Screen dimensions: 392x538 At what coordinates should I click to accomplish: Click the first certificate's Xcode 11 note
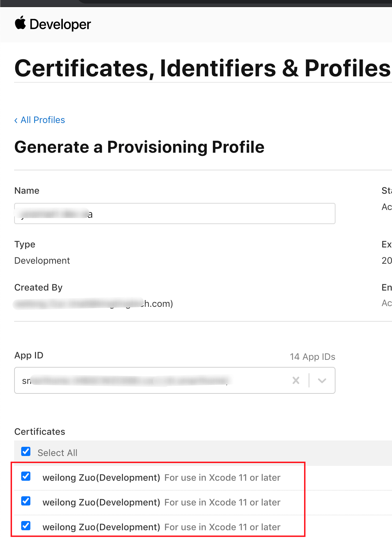click(222, 478)
